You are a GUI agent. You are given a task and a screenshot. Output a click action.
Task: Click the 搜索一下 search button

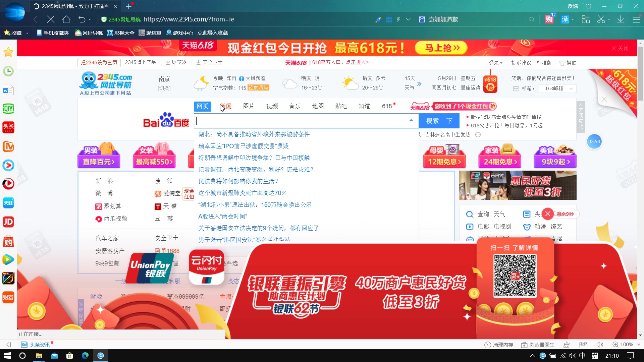[x=439, y=121]
